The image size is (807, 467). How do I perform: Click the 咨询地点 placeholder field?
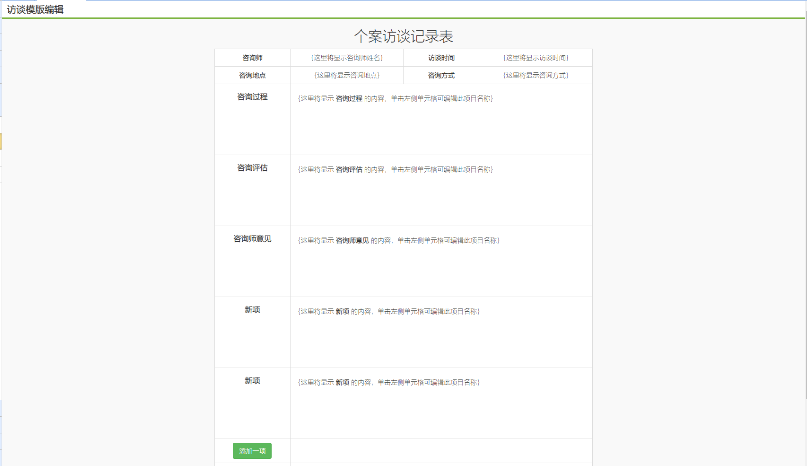pos(346,75)
